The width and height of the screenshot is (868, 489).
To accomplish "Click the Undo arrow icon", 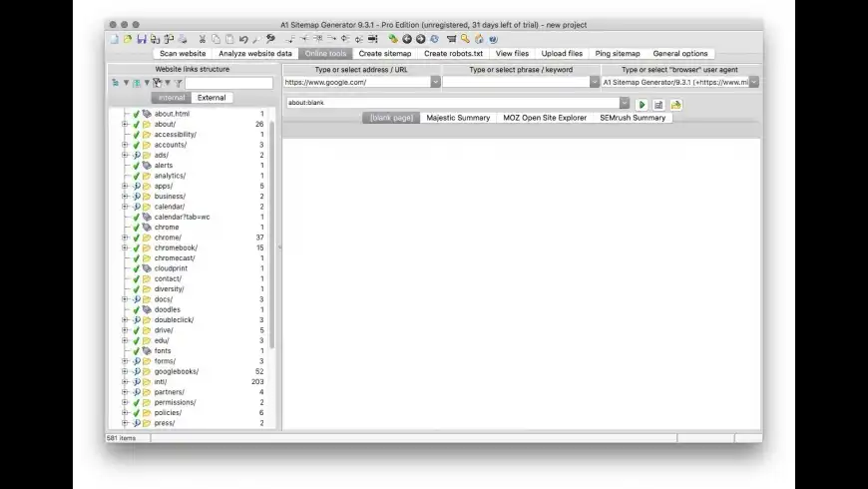I will tap(243, 39).
